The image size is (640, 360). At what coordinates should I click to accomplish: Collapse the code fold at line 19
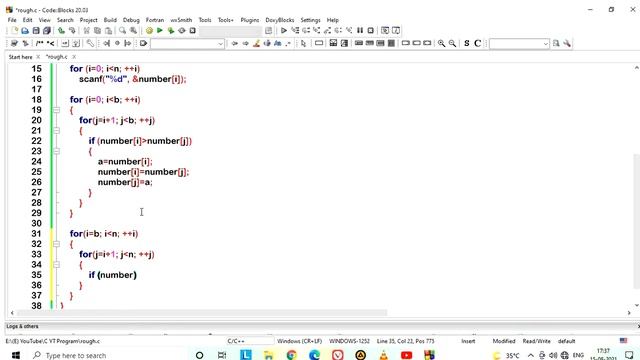click(x=56, y=110)
